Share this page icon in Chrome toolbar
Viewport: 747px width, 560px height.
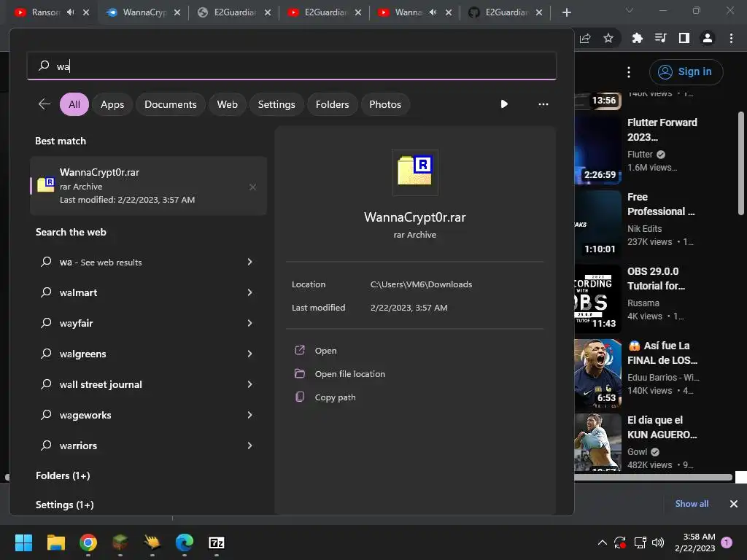click(585, 38)
